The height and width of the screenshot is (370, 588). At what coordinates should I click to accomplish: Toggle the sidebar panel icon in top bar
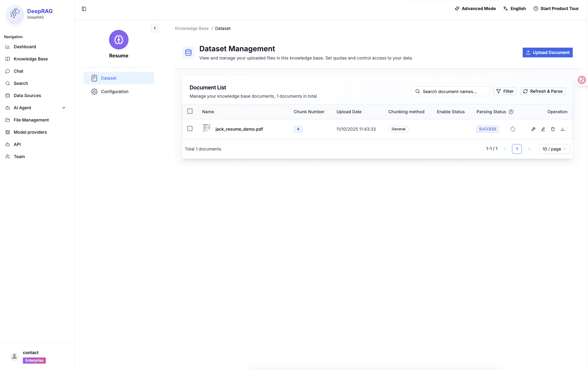[x=84, y=9]
